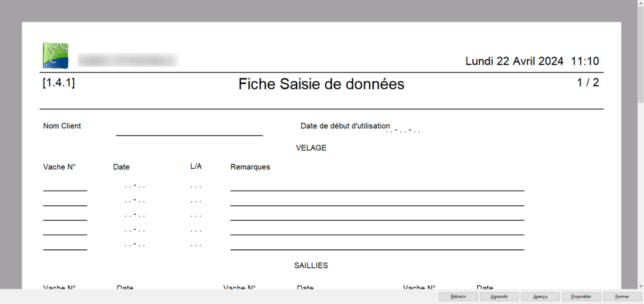This screenshot has width=644, height=304.
Task: Click the VELAGE section heading
Action: pos(311,148)
